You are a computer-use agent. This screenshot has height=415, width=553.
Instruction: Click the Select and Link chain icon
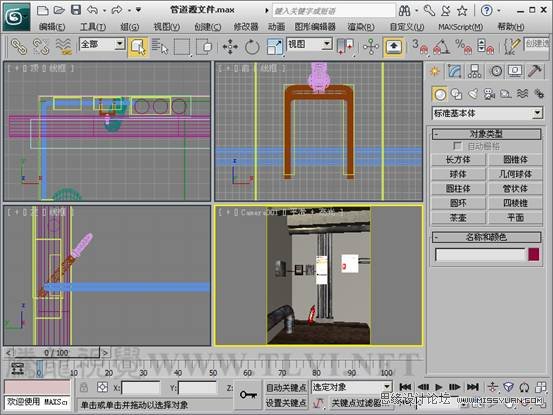[x=18, y=47]
